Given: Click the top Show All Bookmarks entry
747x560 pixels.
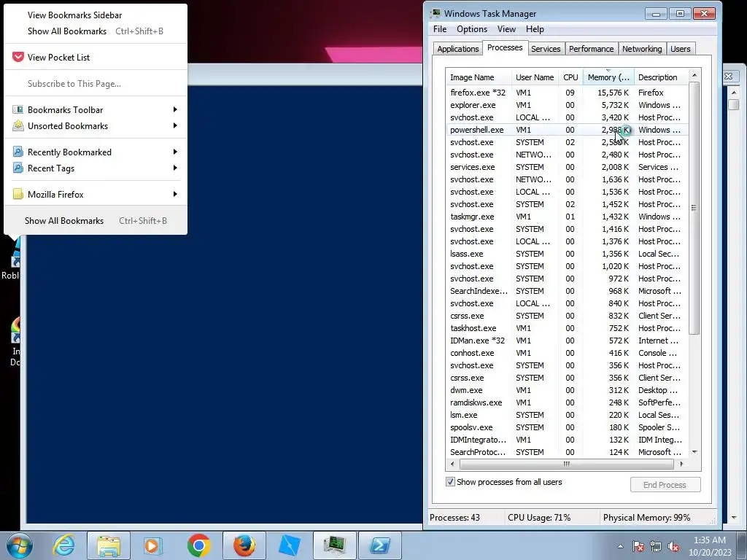Looking at the screenshot, I should pyautogui.click(x=96, y=31).
